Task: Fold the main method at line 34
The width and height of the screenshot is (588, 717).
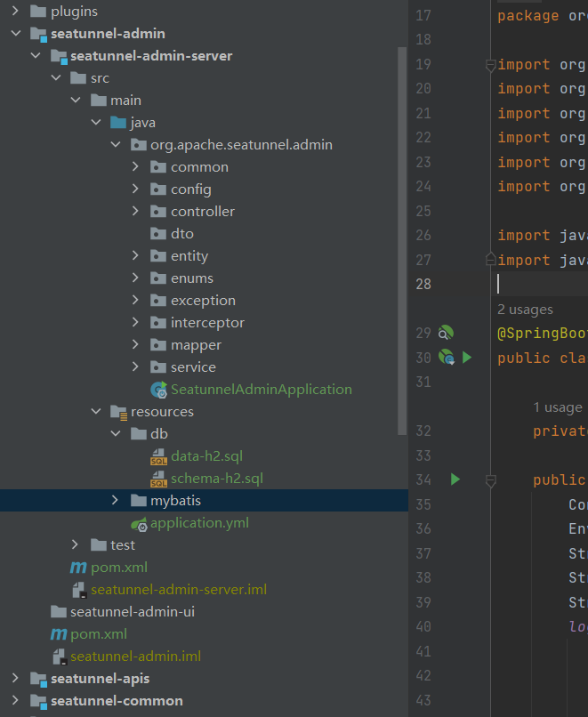Action: pos(491,480)
